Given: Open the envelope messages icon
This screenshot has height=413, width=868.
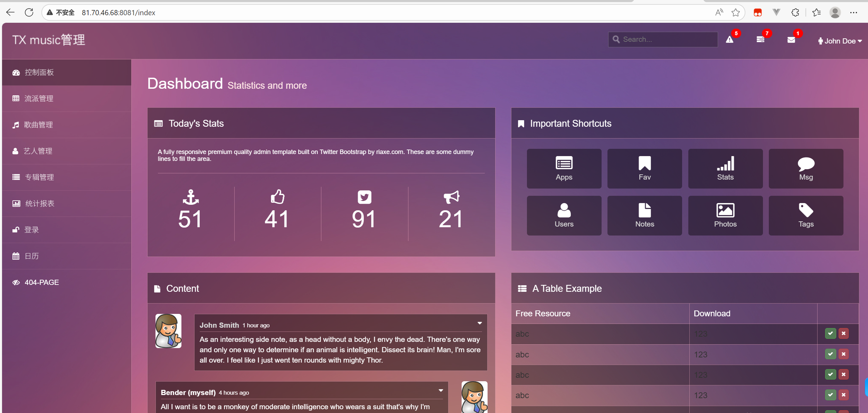Looking at the screenshot, I should click(791, 40).
